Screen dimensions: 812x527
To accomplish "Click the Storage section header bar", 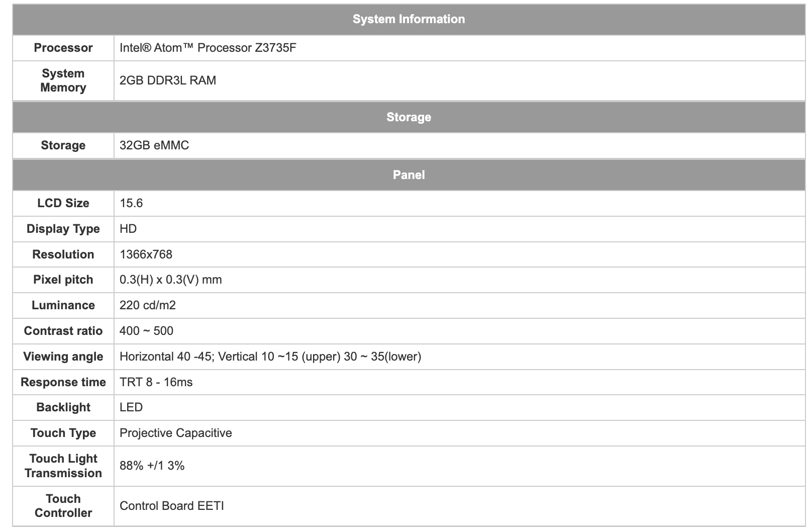I will click(x=409, y=117).
